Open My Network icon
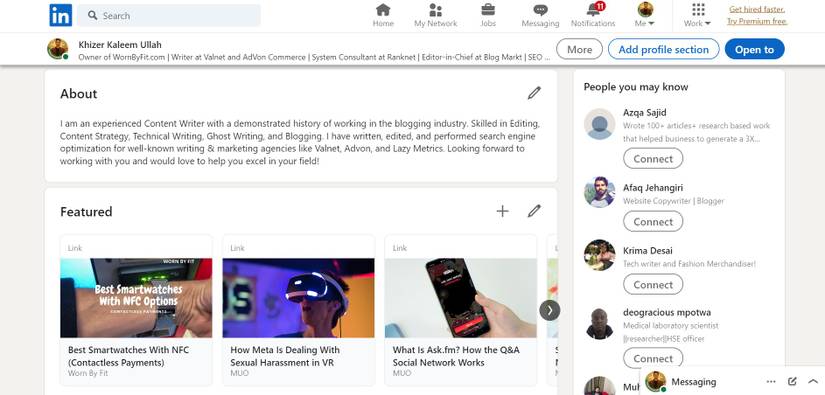The image size is (825, 395). click(x=435, y=15)
